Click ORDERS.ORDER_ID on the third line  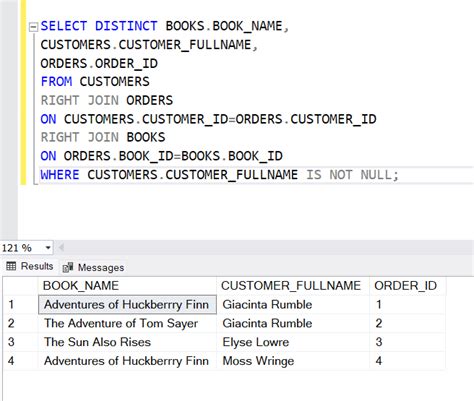(99, 63)
